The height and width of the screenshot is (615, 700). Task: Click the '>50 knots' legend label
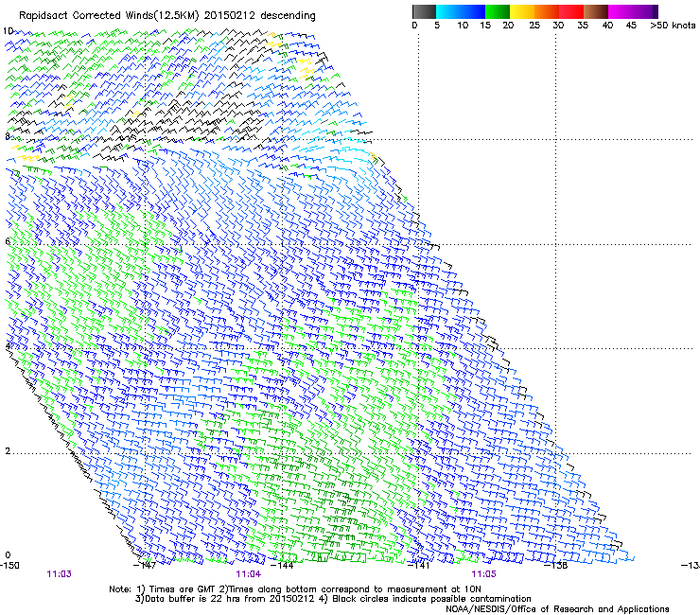click(x=673, y=26)
